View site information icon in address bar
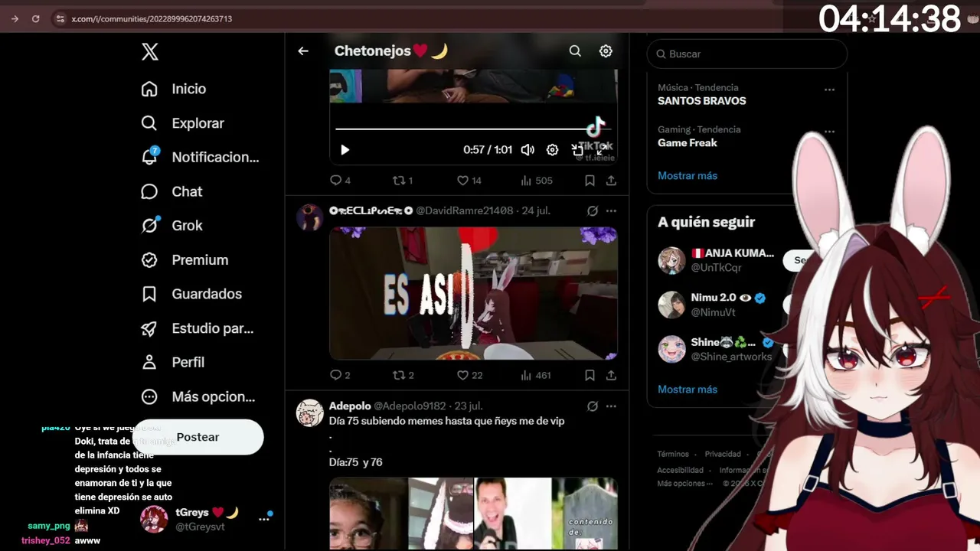This screenshot has width=980, height=551. [60, 18]
